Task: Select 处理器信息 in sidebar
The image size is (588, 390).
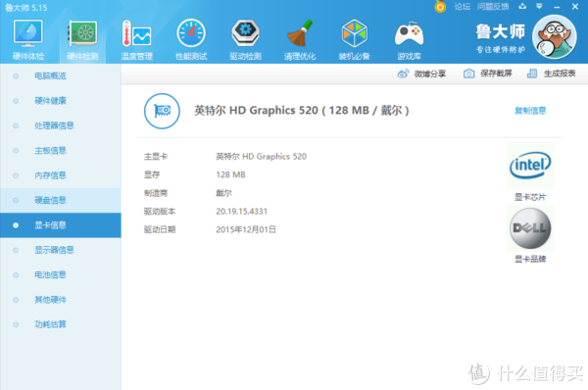Action: click(61, 125)
